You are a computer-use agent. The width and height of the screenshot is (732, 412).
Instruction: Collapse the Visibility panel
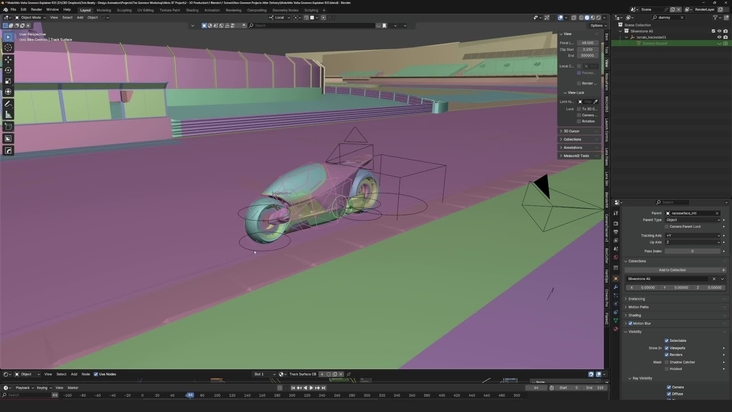click(x=675, y=332)
